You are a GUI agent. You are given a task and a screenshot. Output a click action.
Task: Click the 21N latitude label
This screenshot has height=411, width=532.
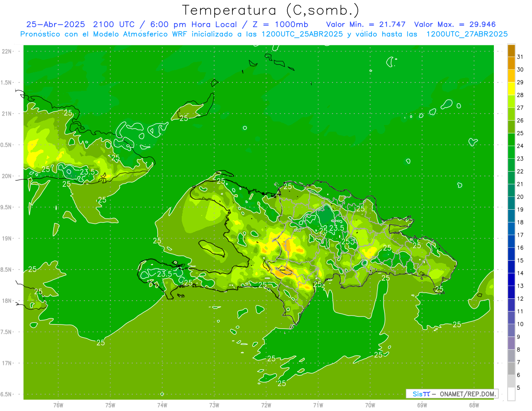7,114
